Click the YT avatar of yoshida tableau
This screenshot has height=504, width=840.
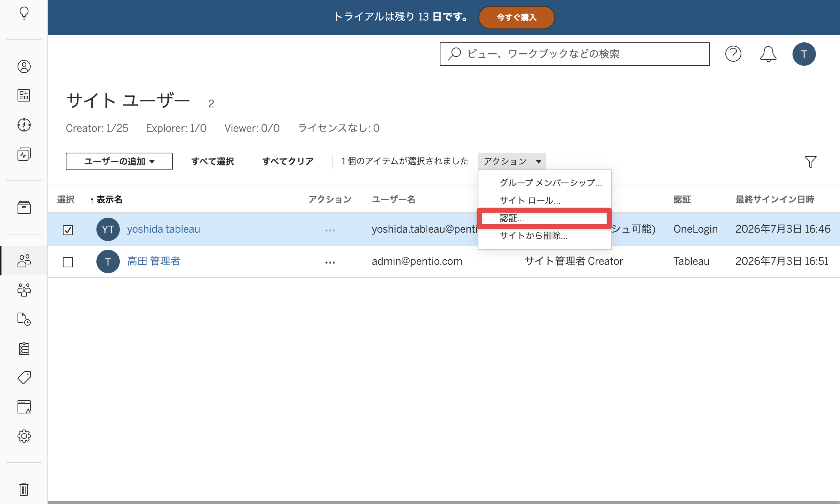coord(108,229)
